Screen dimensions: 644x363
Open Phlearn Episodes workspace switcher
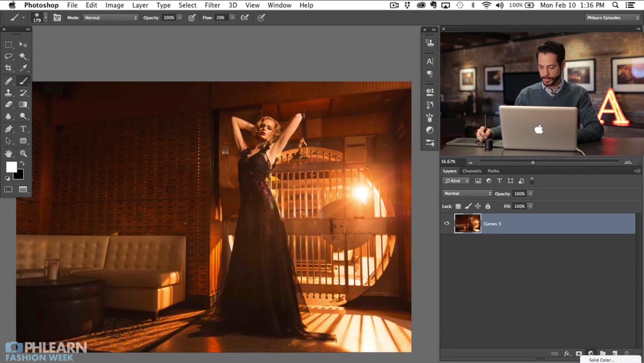[x=612, y=18]
